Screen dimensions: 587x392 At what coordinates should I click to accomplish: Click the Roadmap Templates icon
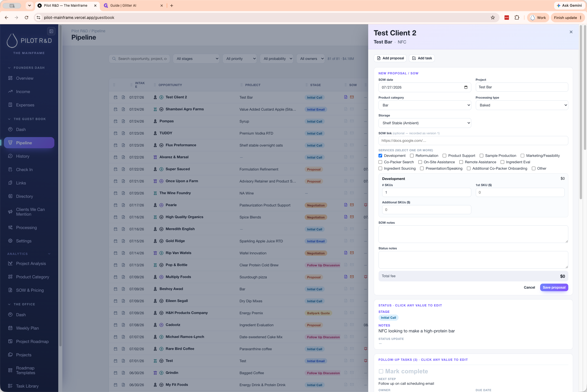click(10, 370)
